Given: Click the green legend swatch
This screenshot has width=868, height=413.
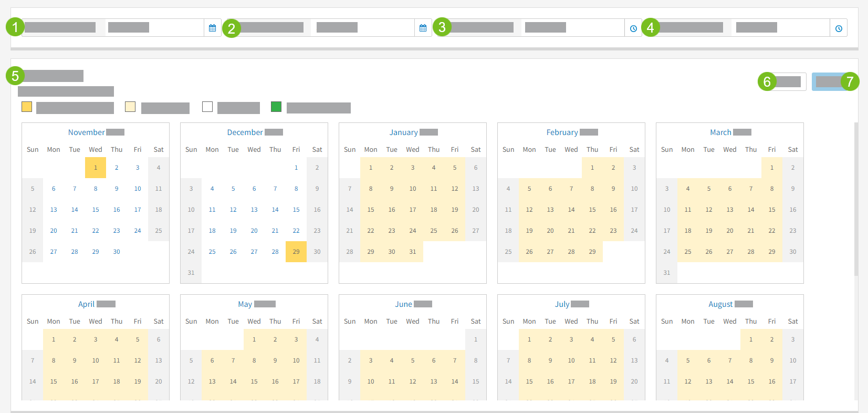Looking at the screenshot, I should click(x=276, y=107).
